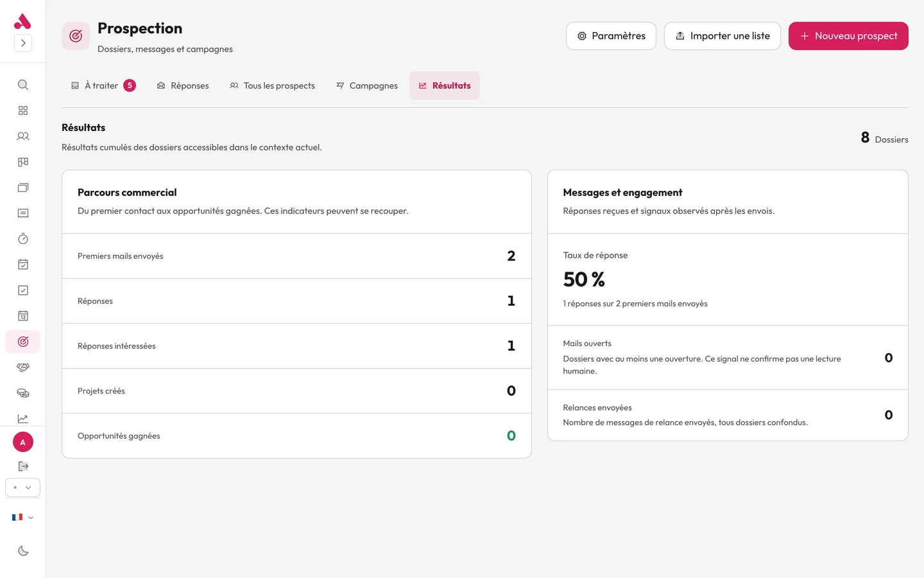
Task: Expand the sidebar with chevron arrow
Action: point(23,43)
